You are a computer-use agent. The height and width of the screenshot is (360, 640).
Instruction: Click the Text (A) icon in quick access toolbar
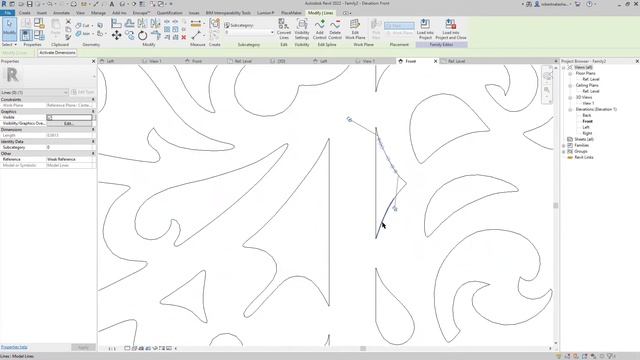111,4
